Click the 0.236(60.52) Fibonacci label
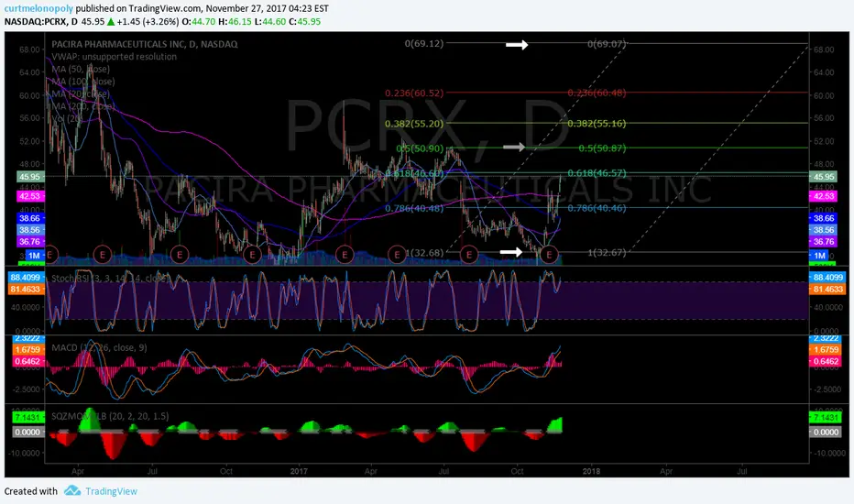 pyautogui.click(x=414, y=93)
